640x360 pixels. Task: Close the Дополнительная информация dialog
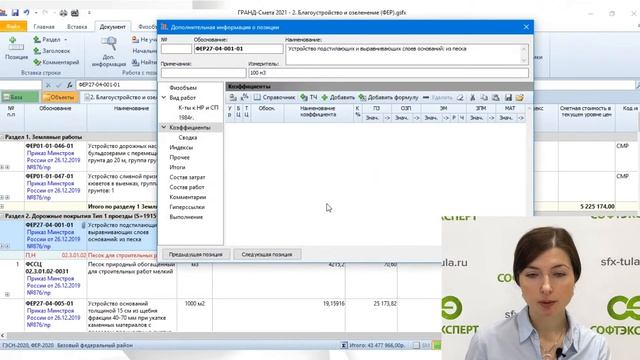click(x=526, y=27)
